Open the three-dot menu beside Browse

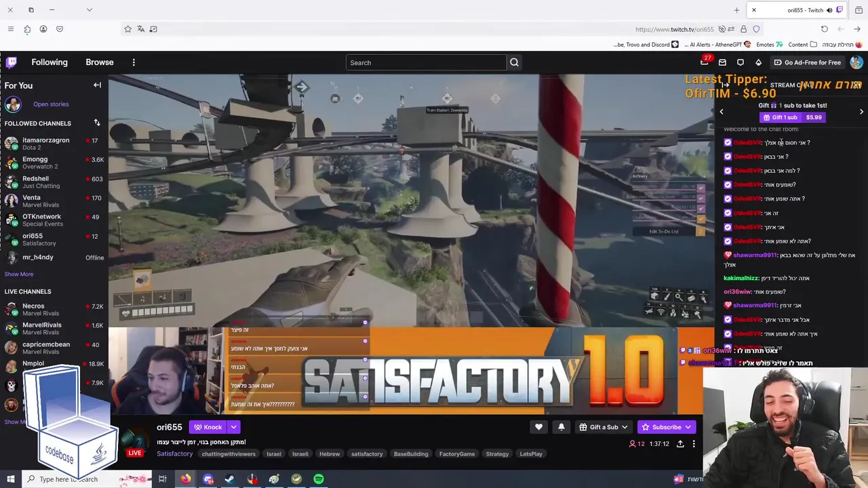(x=134, y=62)
